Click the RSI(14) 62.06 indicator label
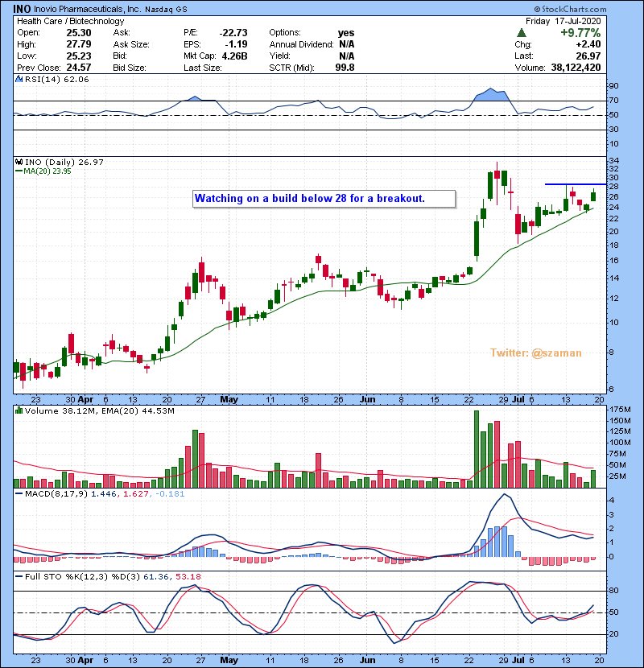The height and width of the screenshot is (668, 644). click(56, 79)
